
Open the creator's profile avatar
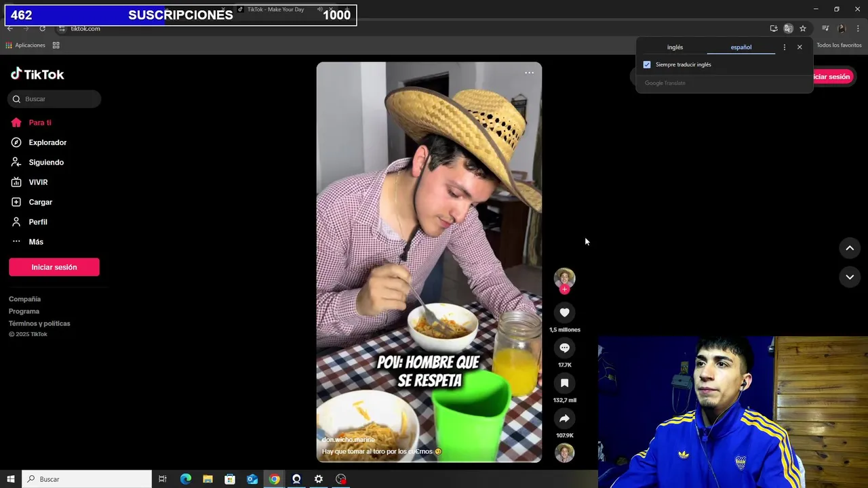[564, 278]
